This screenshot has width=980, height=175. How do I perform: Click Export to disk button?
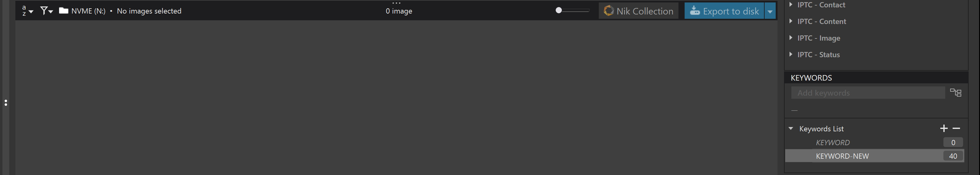724,11
